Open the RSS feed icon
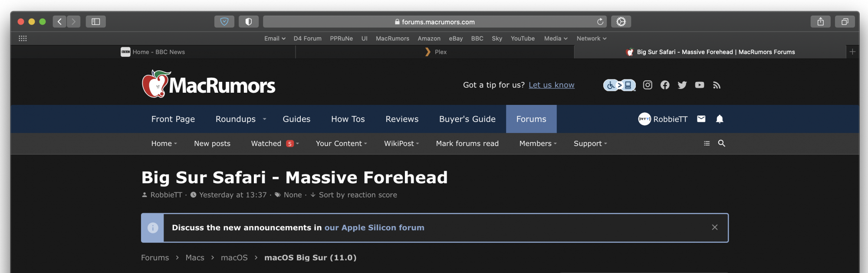Screen dimensions: 868x273 tap(717, 85)
